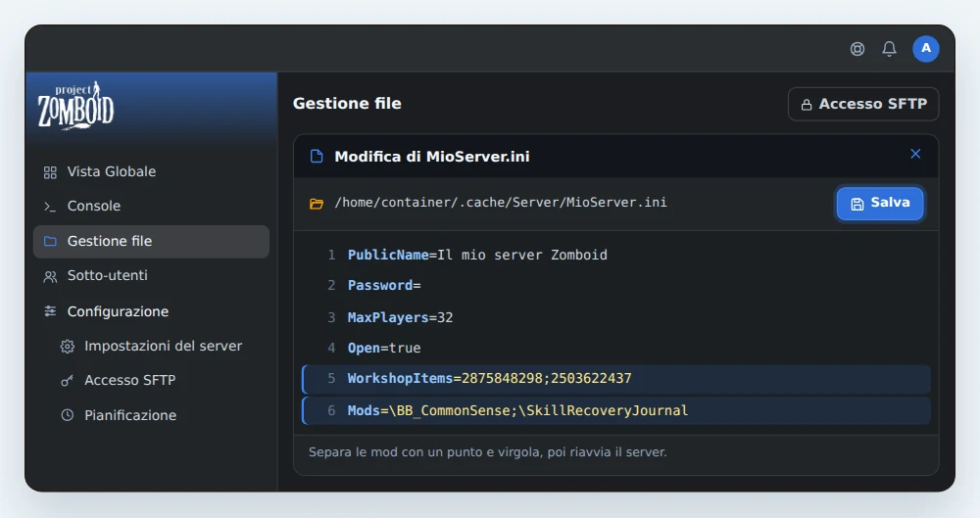Click the WorkshopItems line

click(x=616, y=379)
